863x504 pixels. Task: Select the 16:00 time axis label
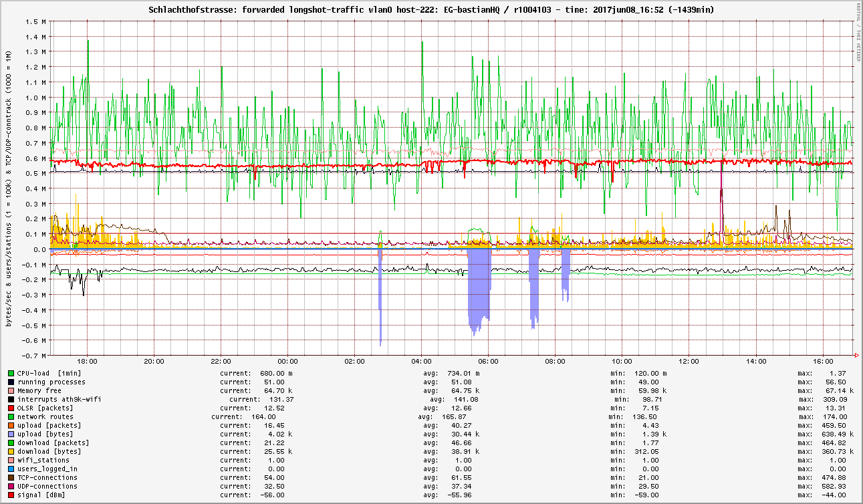tap(823, 362)
